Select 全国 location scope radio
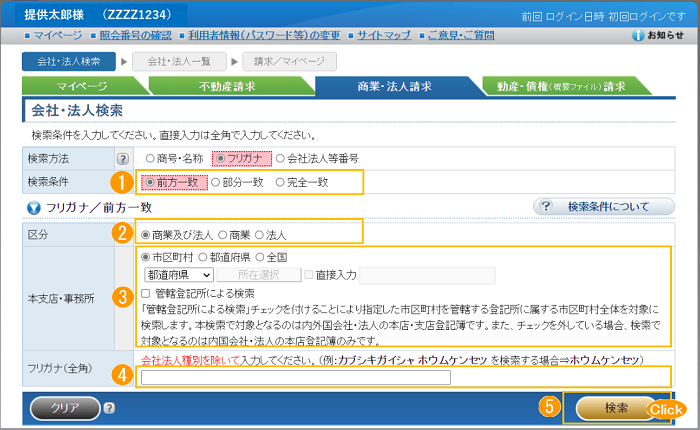Viewport: 700px width, 430px height. [260, 257]
